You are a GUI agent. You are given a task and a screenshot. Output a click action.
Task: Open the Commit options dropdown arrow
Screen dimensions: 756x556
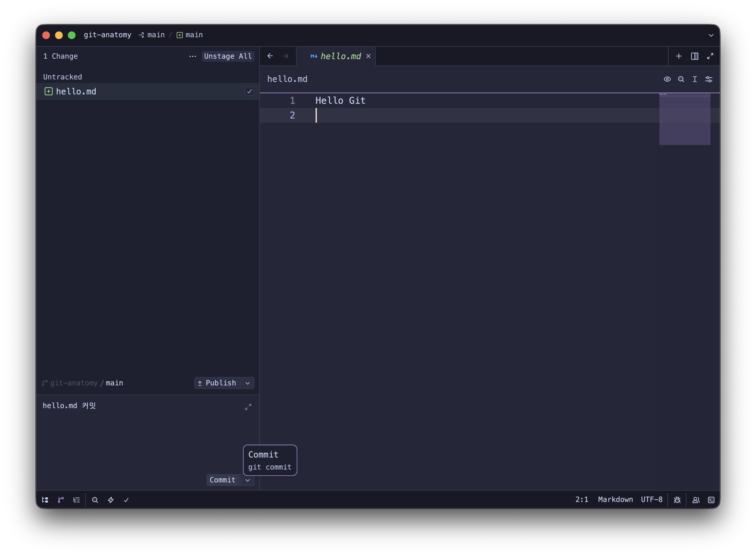(x=247, y=480)
